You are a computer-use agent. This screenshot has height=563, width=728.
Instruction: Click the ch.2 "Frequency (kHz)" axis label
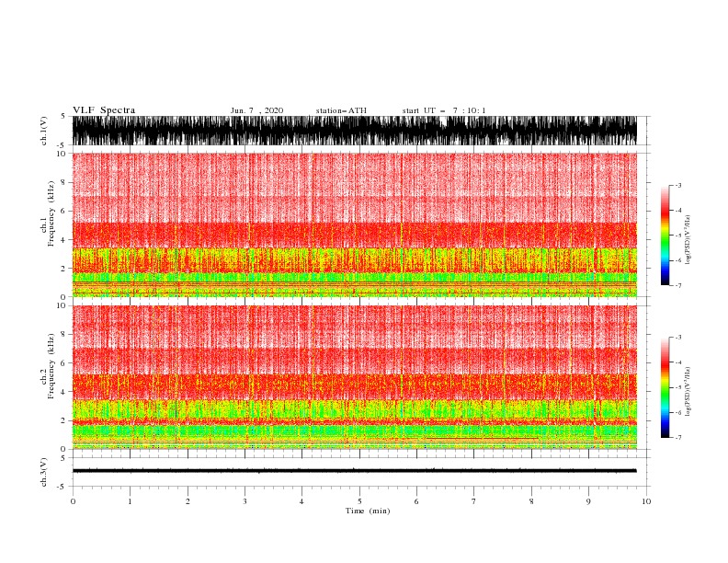[51, 366]
